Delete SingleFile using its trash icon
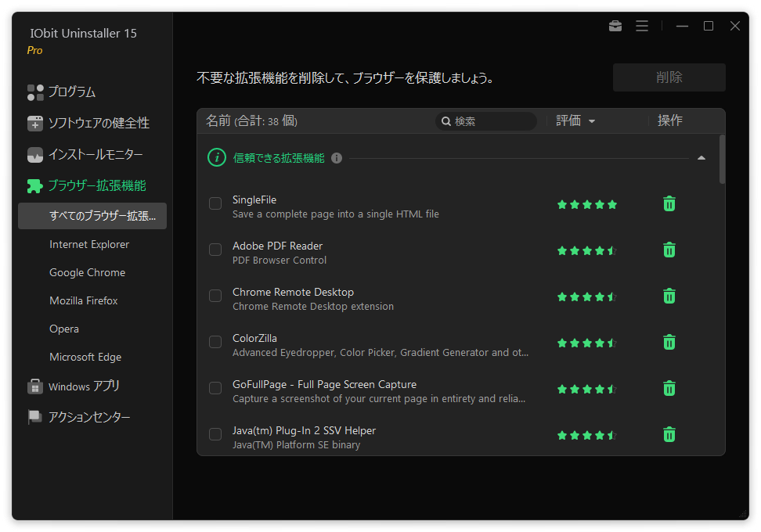Screen dimensions: 761x532 click(669, 204)
